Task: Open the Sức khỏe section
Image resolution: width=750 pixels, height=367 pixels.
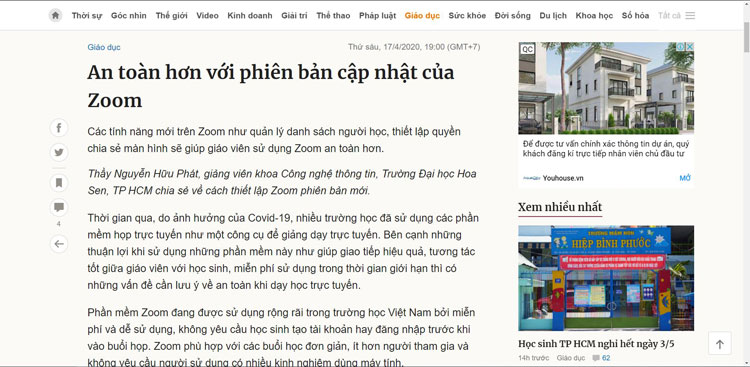Action: point(467,15)
